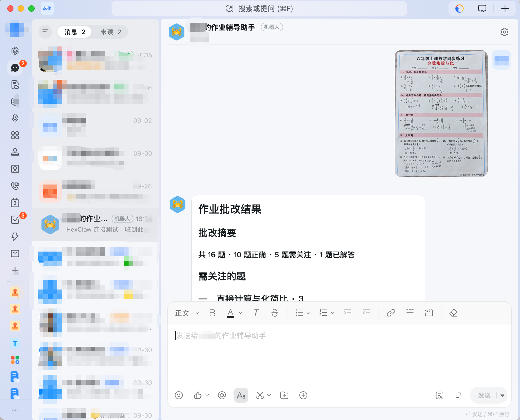520x420 pixels.
Task: Click the search or ask field
Action: (259, 9)
